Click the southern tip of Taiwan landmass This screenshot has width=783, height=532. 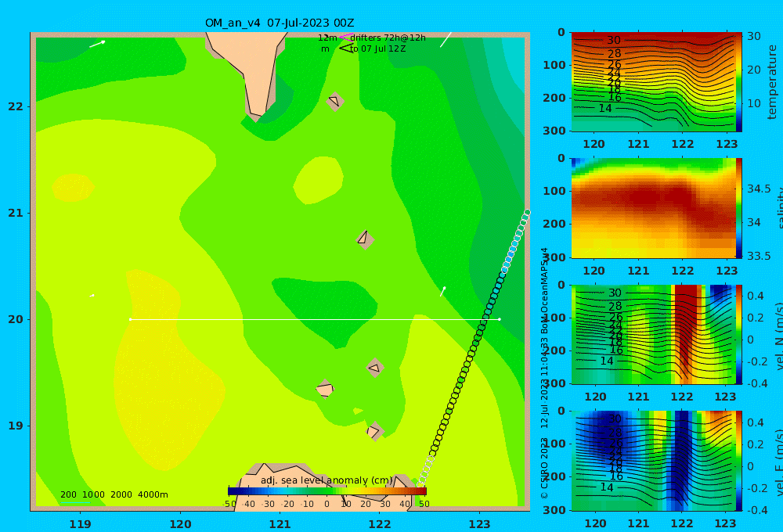(x=257, y=116)
